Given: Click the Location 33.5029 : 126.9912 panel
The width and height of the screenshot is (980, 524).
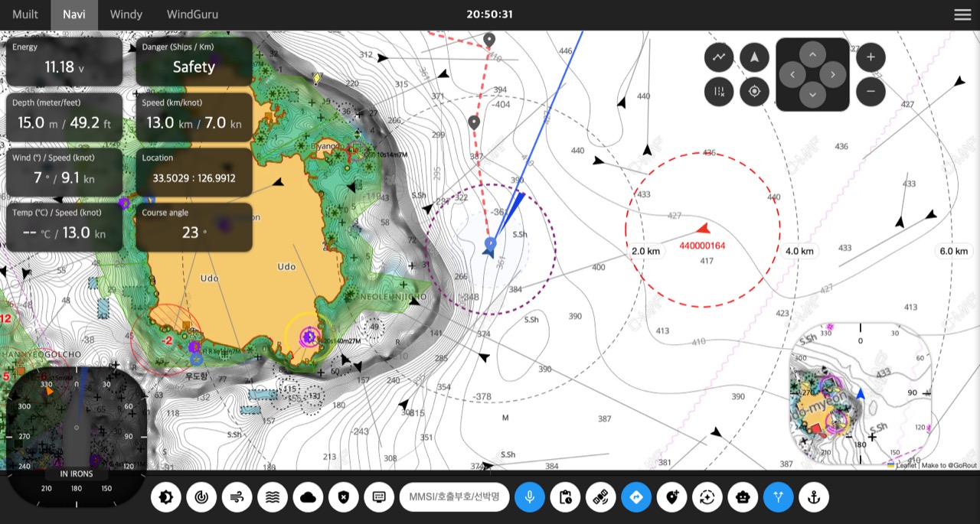Looking at the screenshot, I should point(194,172).
